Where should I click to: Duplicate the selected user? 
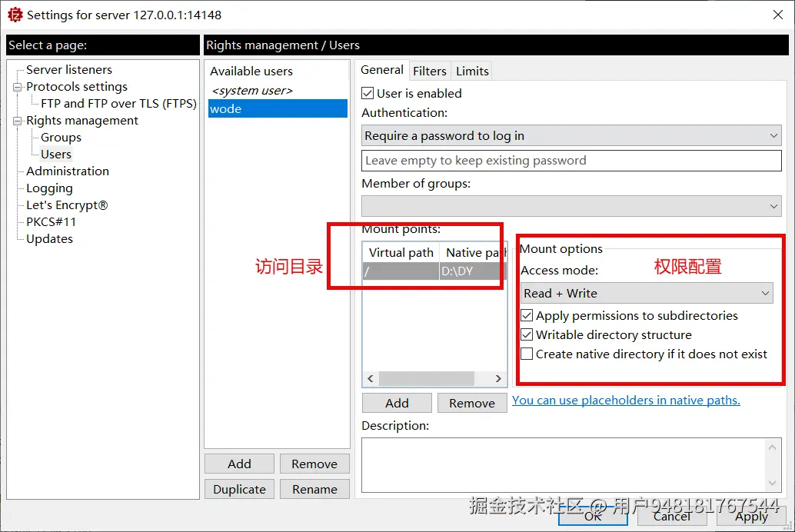pos(239,490)
